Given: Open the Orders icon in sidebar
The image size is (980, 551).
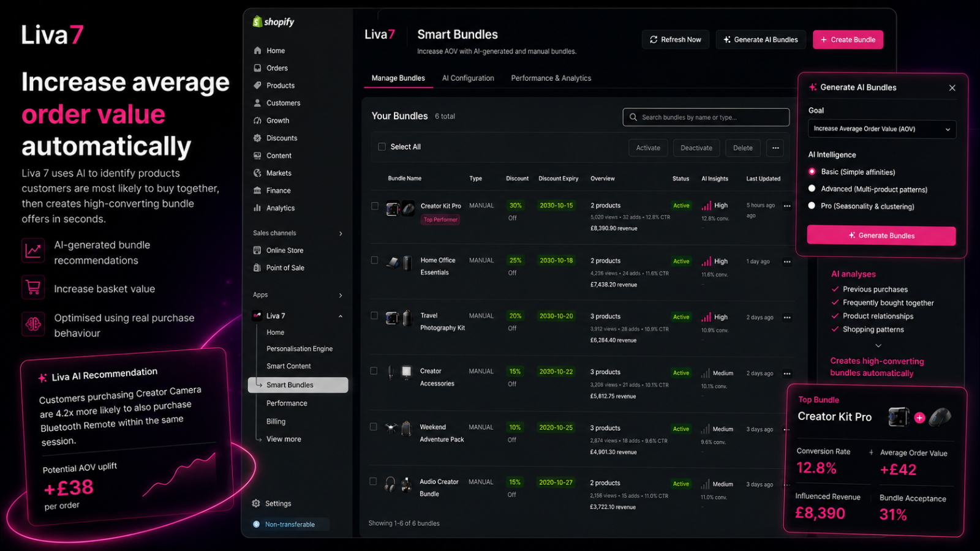Looking at the screenshot, I should (257, 68).
